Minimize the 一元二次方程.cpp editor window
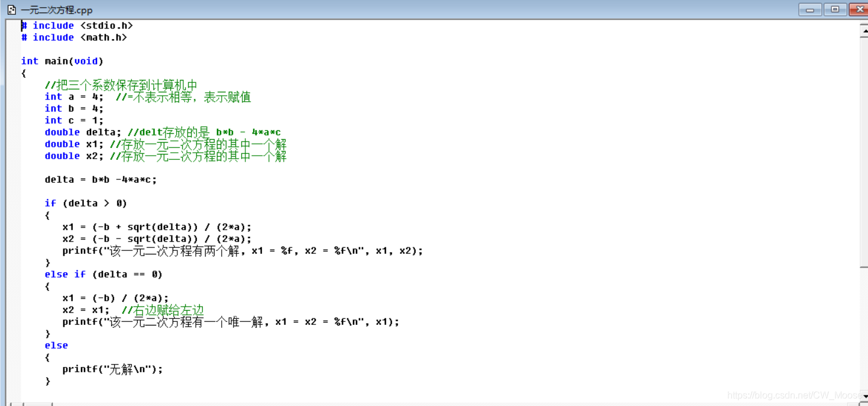Screen dimensions: 868x406 810,9
